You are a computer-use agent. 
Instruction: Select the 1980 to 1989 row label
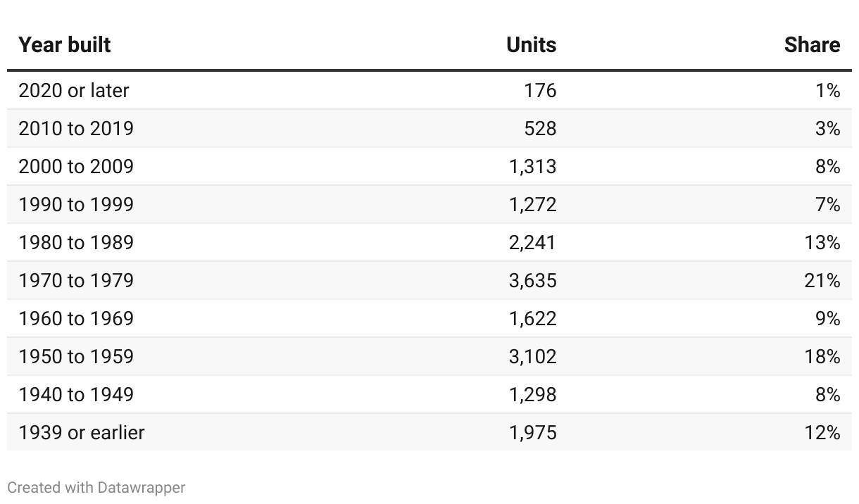pos(76,243)
